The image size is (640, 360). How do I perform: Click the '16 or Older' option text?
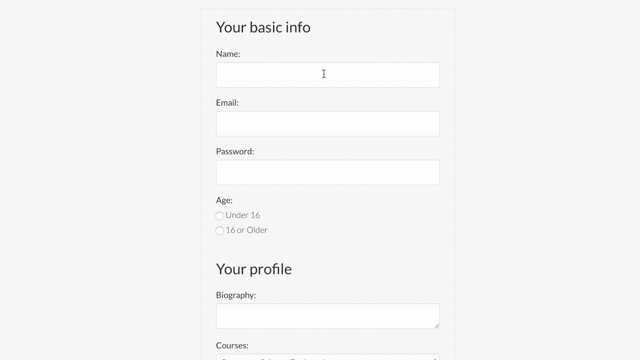tap(247, 230)
